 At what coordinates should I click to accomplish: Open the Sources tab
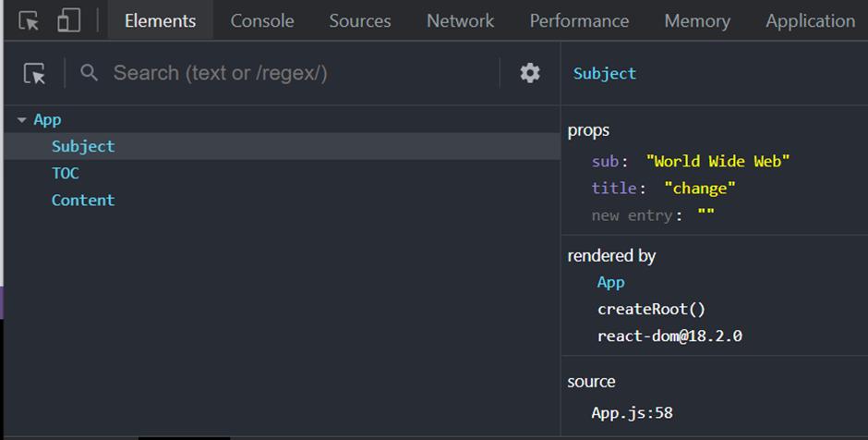tap(360, 20)
